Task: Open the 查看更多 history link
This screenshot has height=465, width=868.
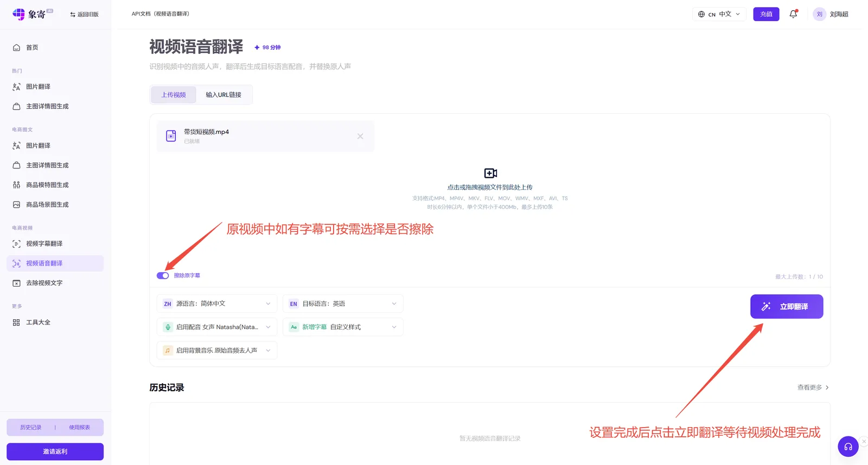Action: pyautogui.click(x=813, y=387)
